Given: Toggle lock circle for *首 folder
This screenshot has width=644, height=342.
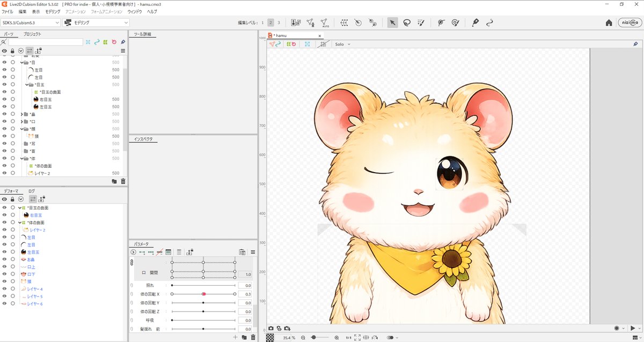Looking at the screenshot, I should (13, 151).
